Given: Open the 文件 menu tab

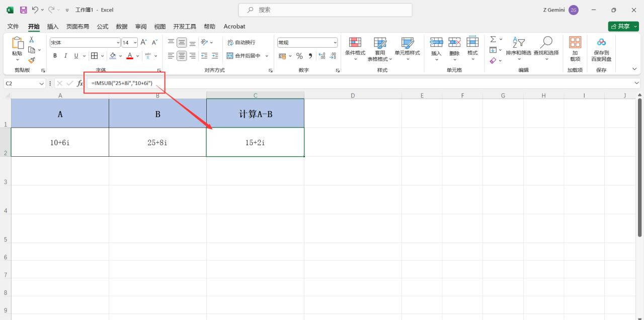Looking at the screenshot, I should coord(13,27).
